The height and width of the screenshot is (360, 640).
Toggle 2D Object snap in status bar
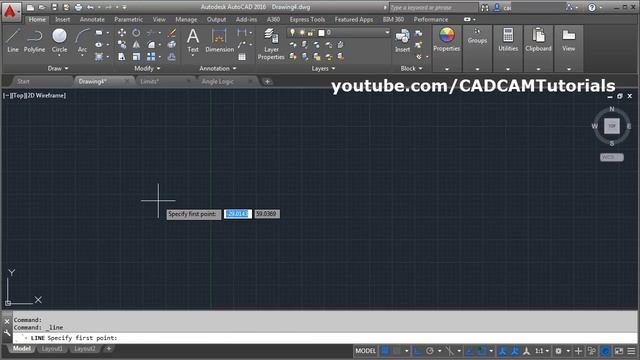click(482, 351)
